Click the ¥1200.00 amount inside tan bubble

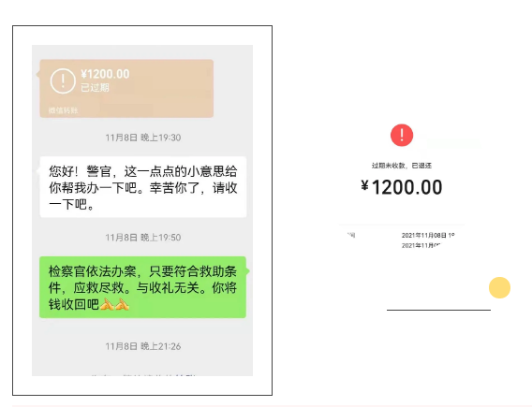[105, 74]
